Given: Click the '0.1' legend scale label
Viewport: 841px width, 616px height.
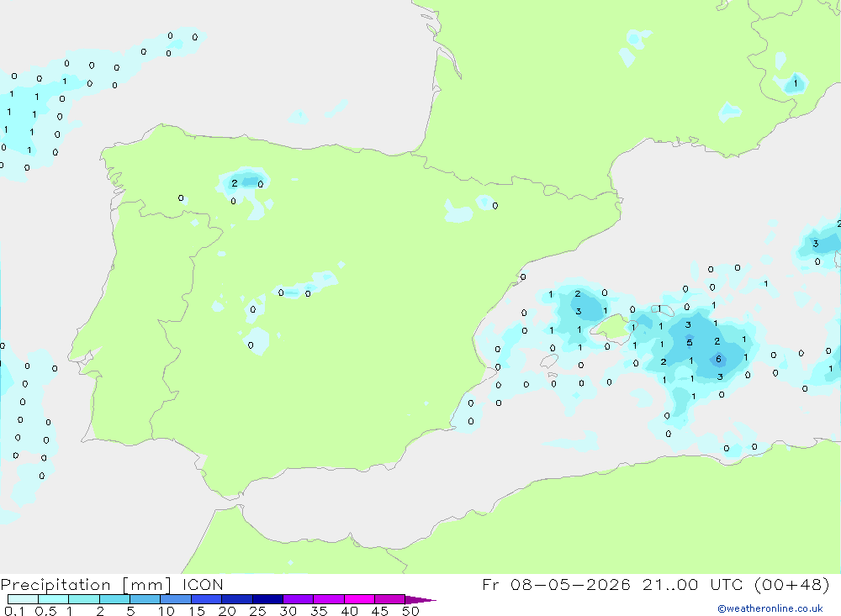Looking at the screenshot, I should 14,611.
